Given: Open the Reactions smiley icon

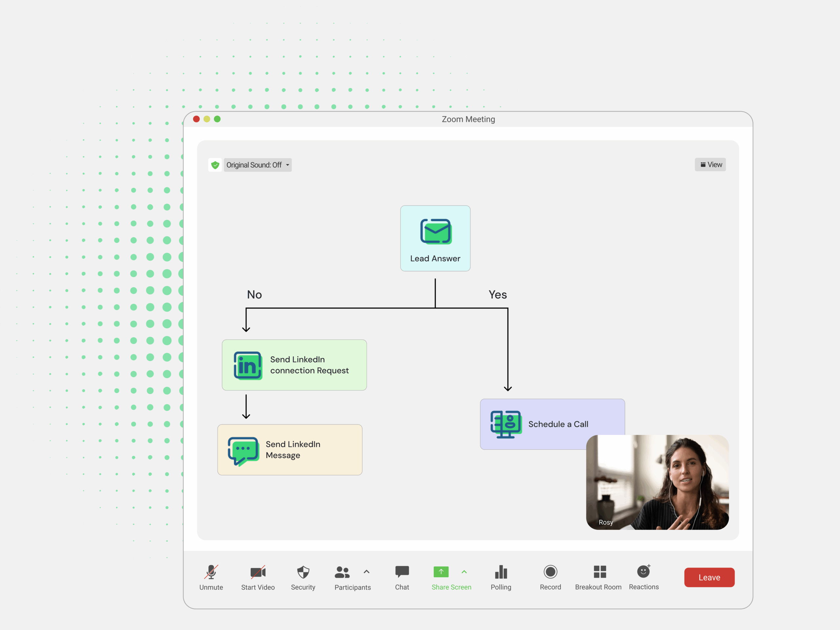Looking at the screenshot, I should coord(644,571).
